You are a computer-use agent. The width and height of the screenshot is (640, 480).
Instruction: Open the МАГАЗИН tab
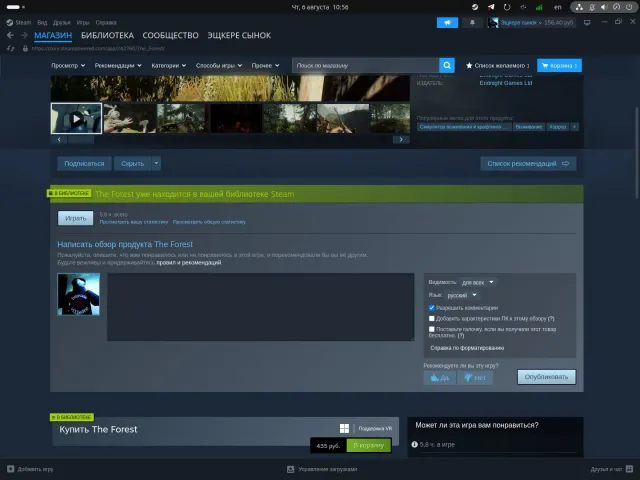(x=53, y=36)
